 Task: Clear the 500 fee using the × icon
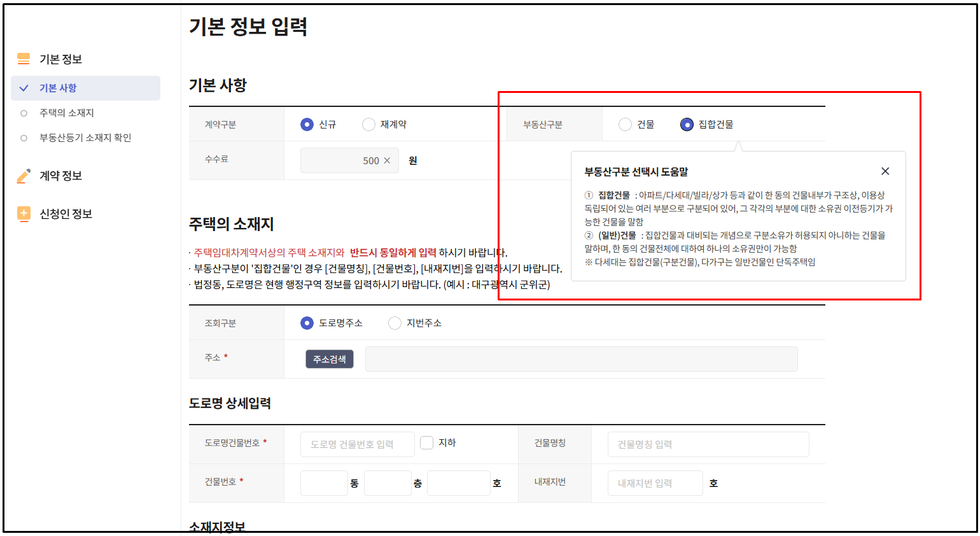[x=387, y=160]
